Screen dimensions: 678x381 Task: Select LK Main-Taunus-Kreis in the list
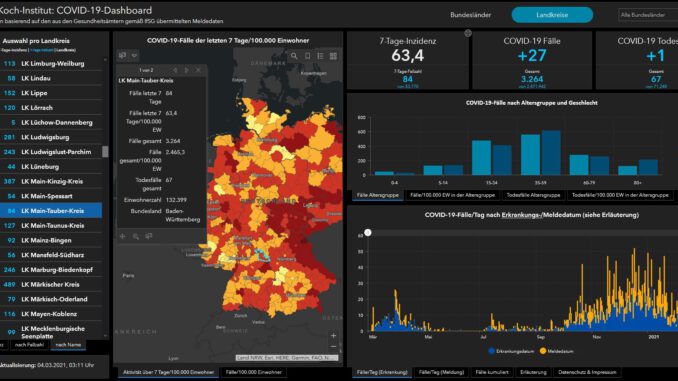tap(51, 225)
